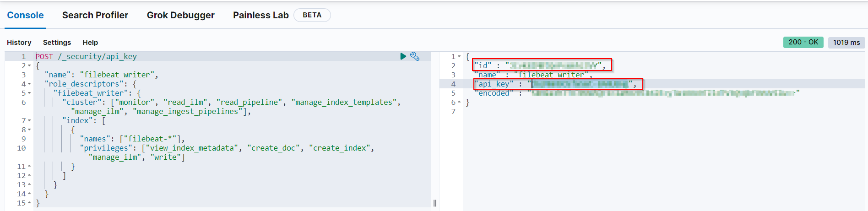Open the Painless Lab tab
The width and height of the screenshot is (868, 211).
261,15
